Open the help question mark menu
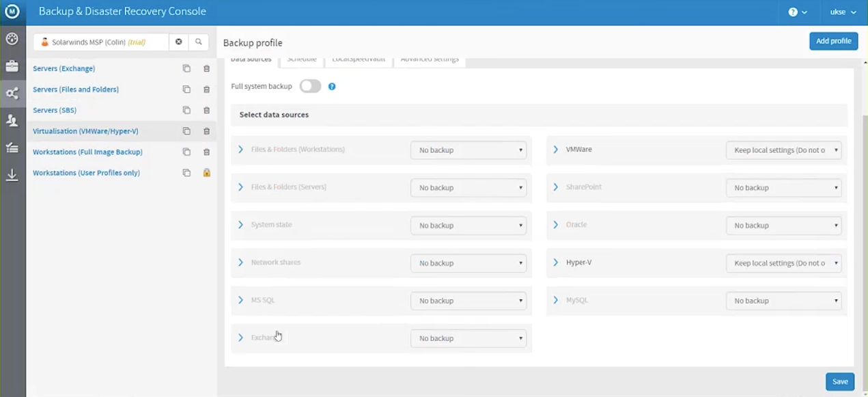 pyautogui.click(x=798, y=12)
